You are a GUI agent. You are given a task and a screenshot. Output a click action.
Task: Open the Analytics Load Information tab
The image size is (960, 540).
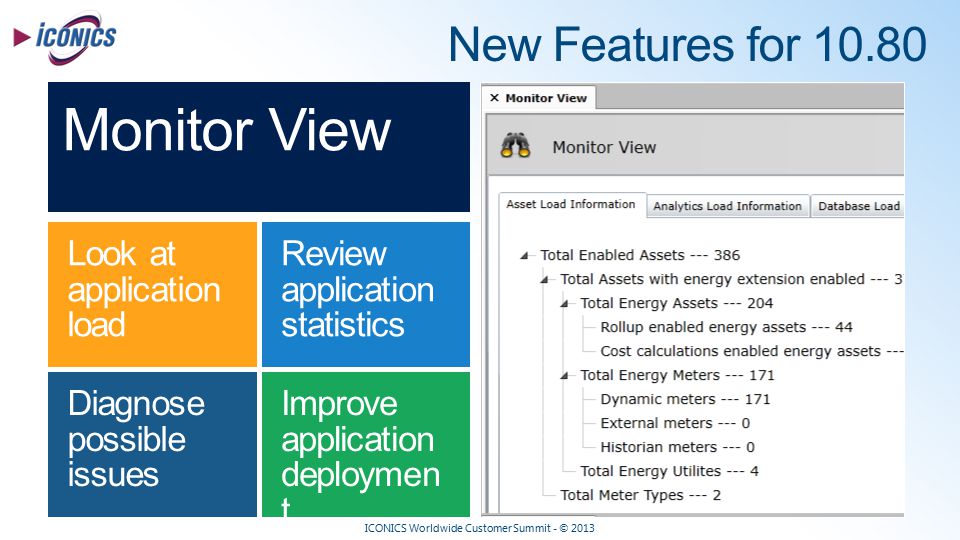click(727, 206)
